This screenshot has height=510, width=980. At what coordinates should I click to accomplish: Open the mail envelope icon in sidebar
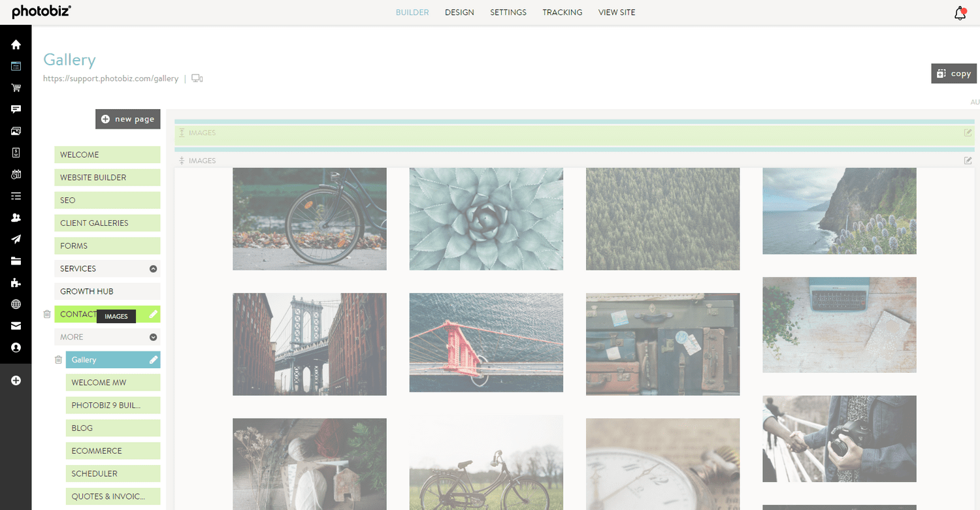(x=16, y=326)
